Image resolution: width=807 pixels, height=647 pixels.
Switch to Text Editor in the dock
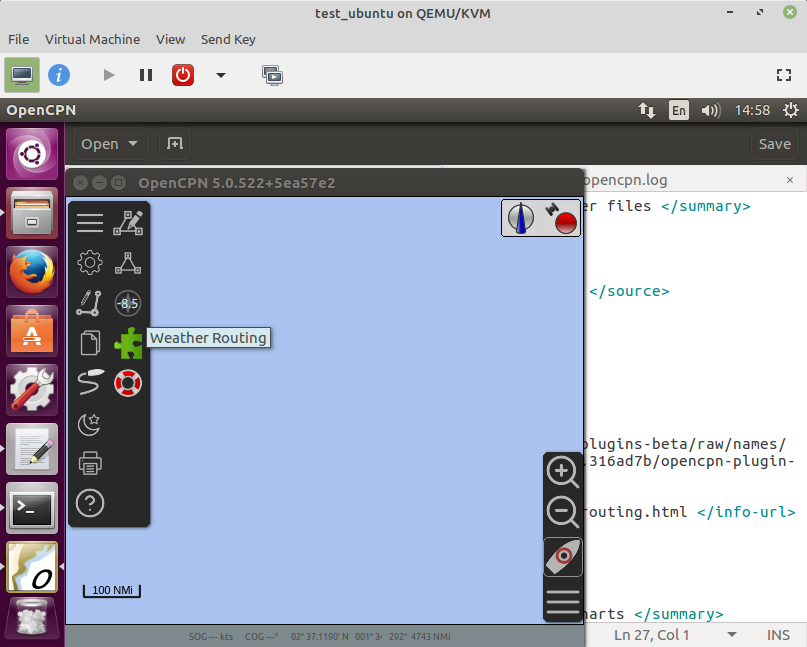click(x=32, y=449)
